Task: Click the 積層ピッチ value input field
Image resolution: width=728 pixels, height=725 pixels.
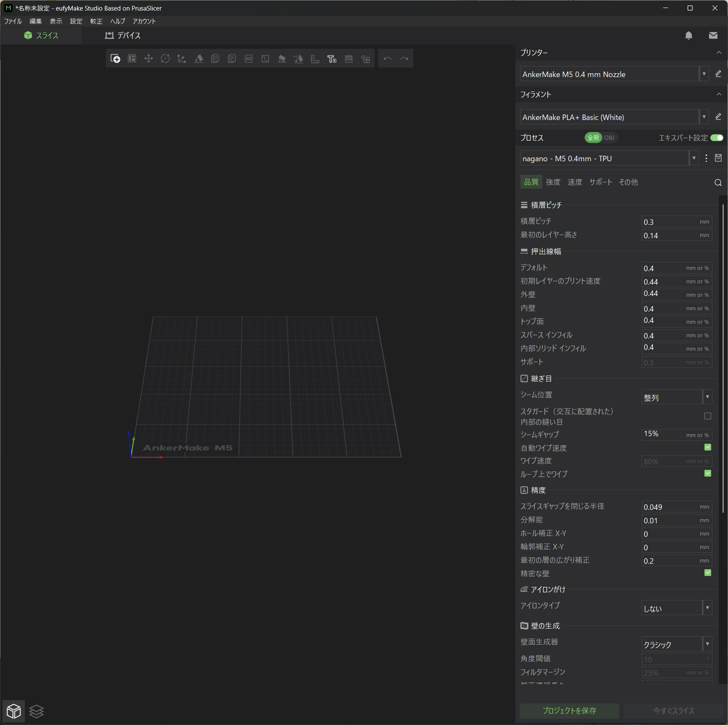Action: point(669,222)
